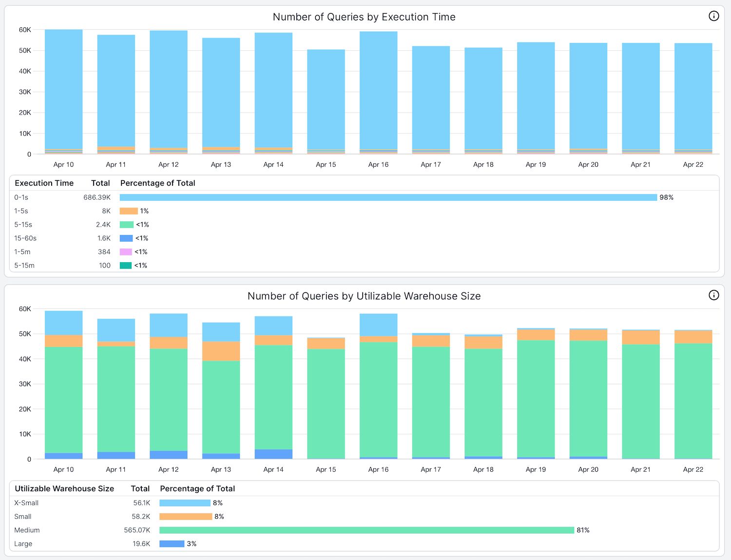Click the orange 8% bar for Small
Viewport: 731px width, 560px height.
point(186,517)
